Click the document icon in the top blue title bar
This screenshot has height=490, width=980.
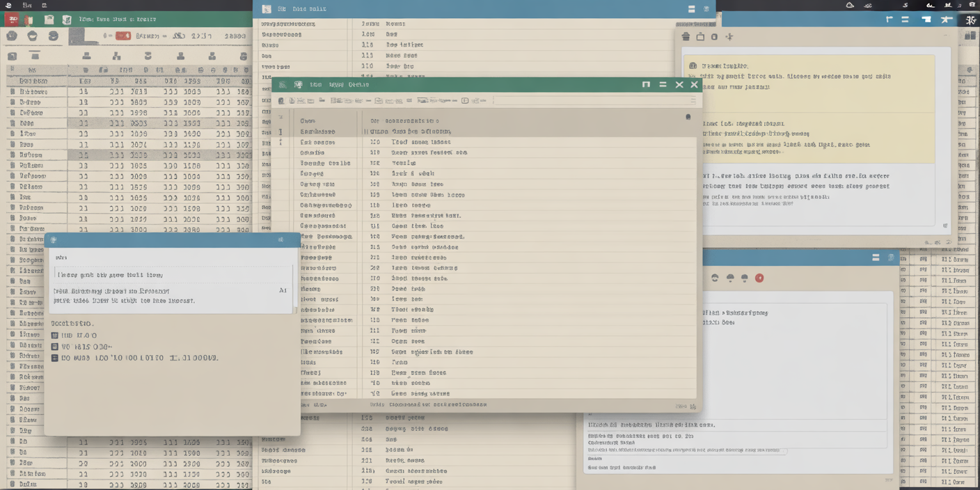[266, 9]
